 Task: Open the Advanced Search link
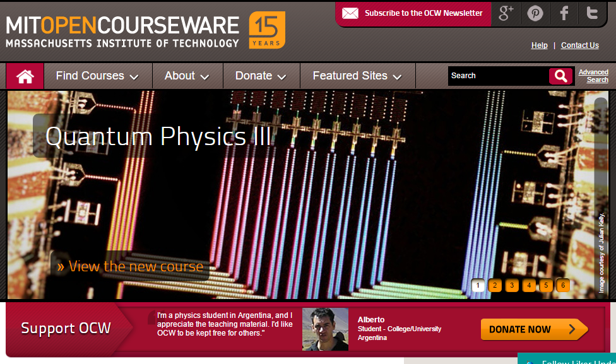[594, 76]
